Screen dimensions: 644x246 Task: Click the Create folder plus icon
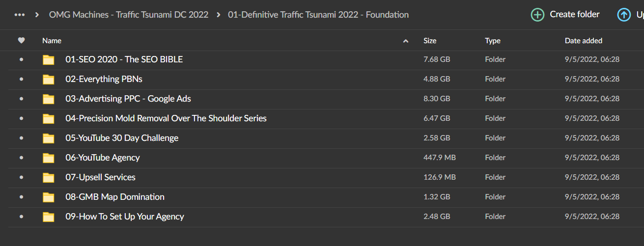538,15
